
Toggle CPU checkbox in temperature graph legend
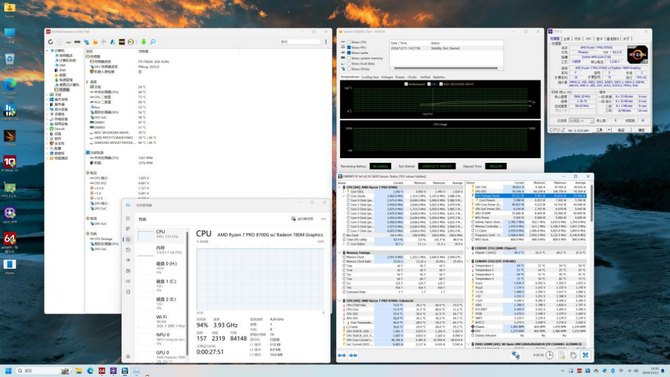click(x=429, y=84)
